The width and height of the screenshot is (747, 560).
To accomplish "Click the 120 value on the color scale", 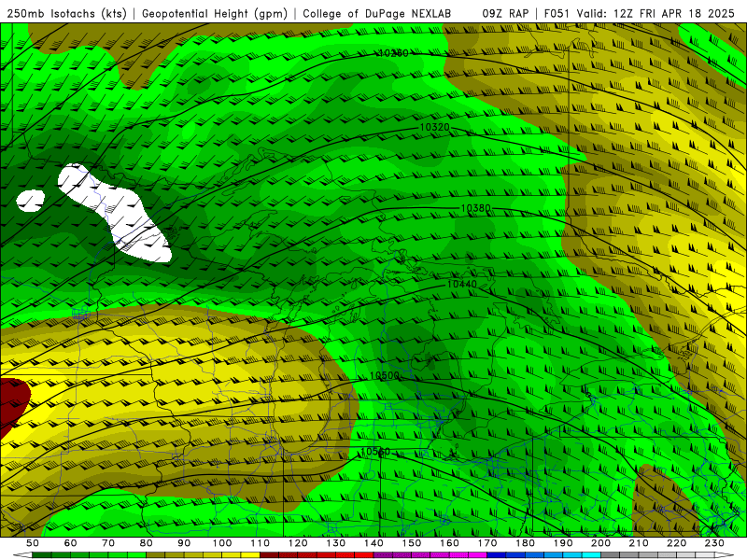I will point(298,543).
